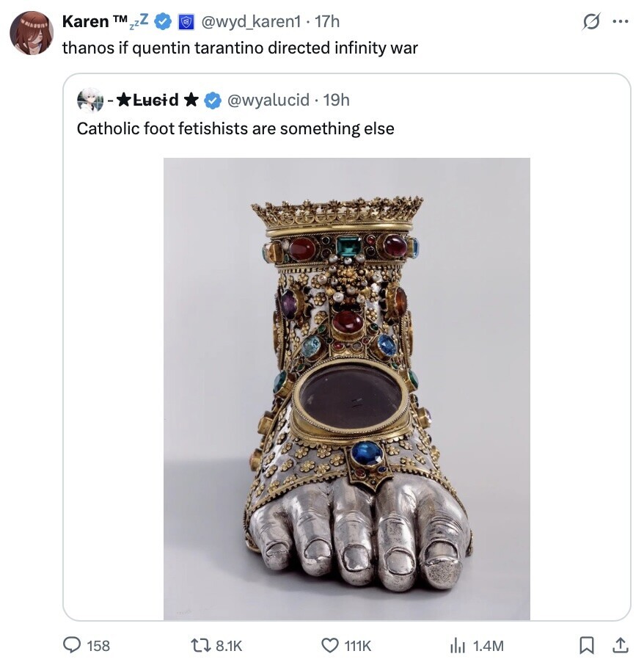Click Lucid's small avatar in quoted tweet
Screen dimensions: 644x662
click(89, 99)
